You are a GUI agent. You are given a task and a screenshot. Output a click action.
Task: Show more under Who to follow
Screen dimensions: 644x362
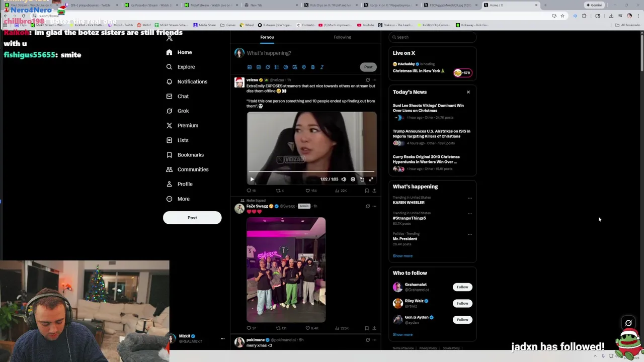(403, 334)
